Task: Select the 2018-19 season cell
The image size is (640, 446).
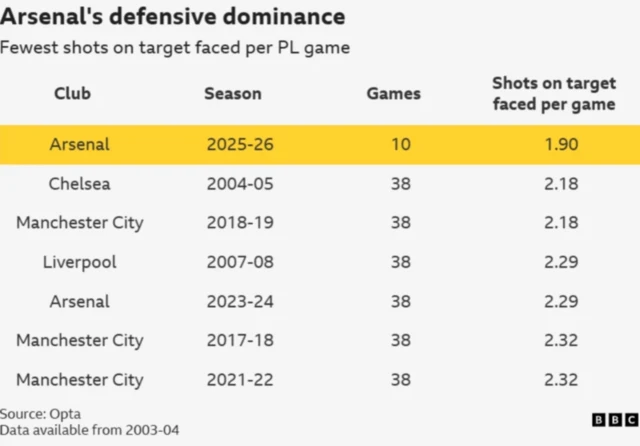Action: point(241,223)
